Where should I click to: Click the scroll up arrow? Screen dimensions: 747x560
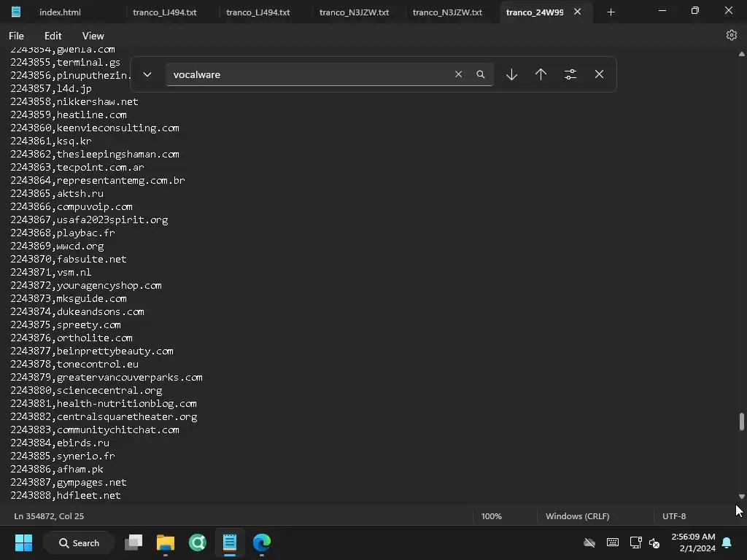(741, 54)
